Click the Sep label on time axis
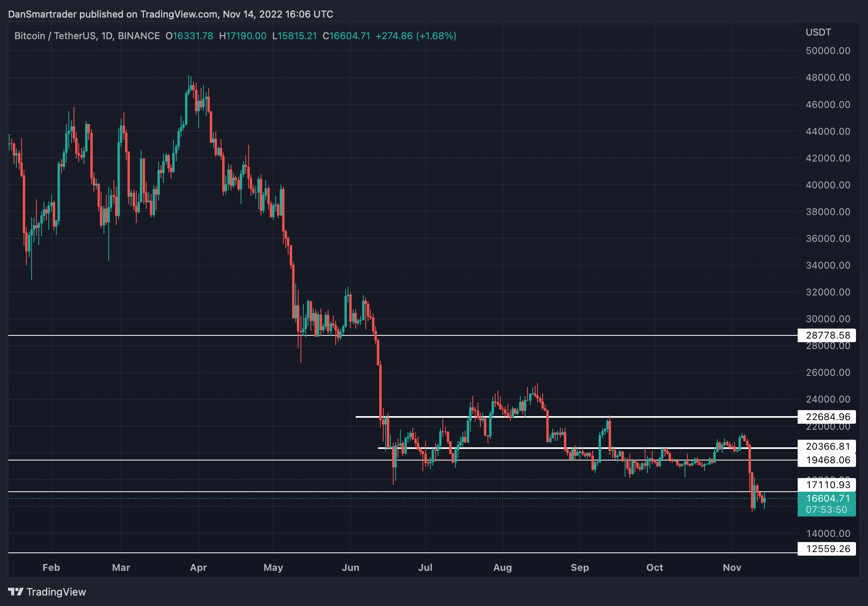868x606 pixels. point(580,568)
